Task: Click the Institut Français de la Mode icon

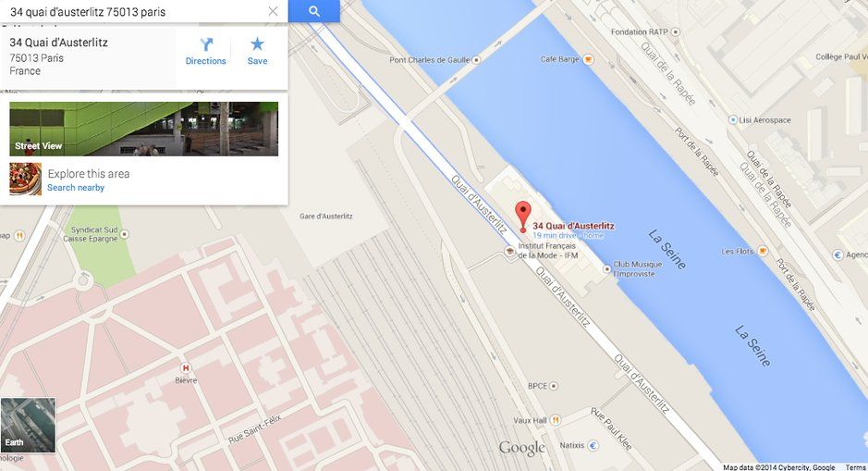Action: (510, 251)
